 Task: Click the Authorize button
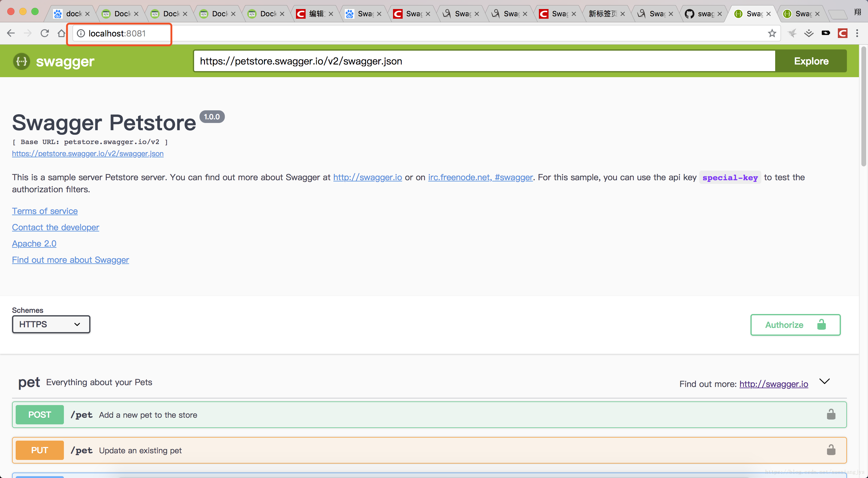point(795,325)
